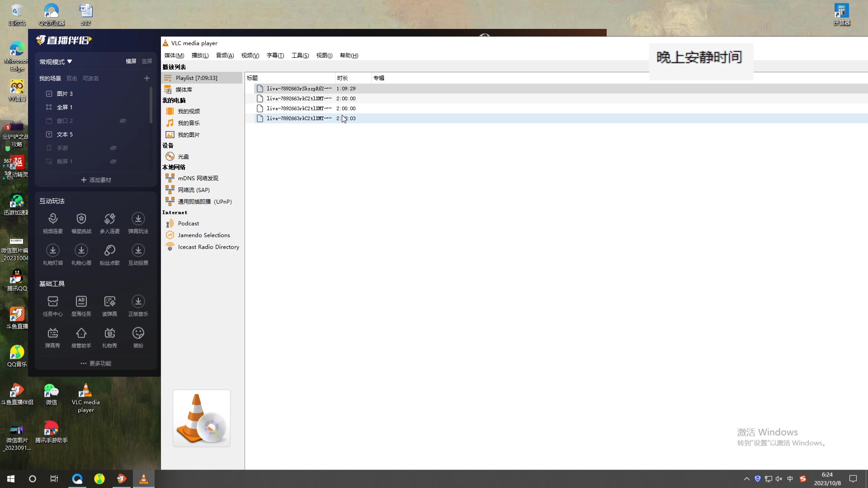Expand 更多功能 more functions

(96, 363)
